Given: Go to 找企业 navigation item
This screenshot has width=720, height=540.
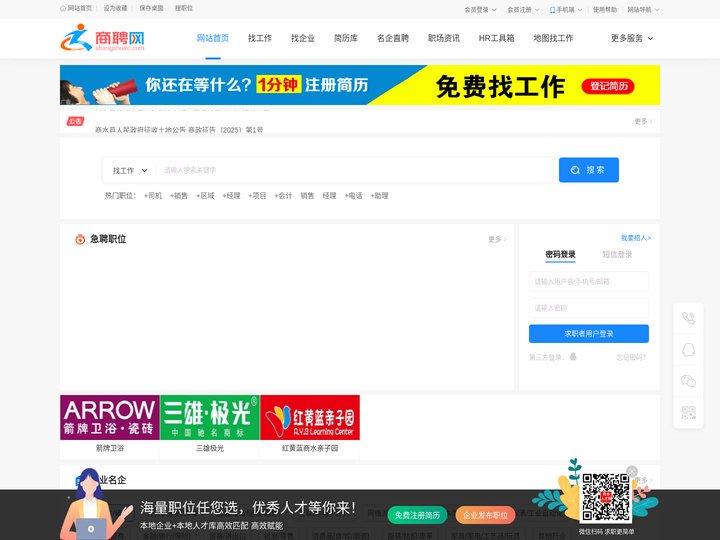Looking at the screenshot, I should tap(303, 38).
